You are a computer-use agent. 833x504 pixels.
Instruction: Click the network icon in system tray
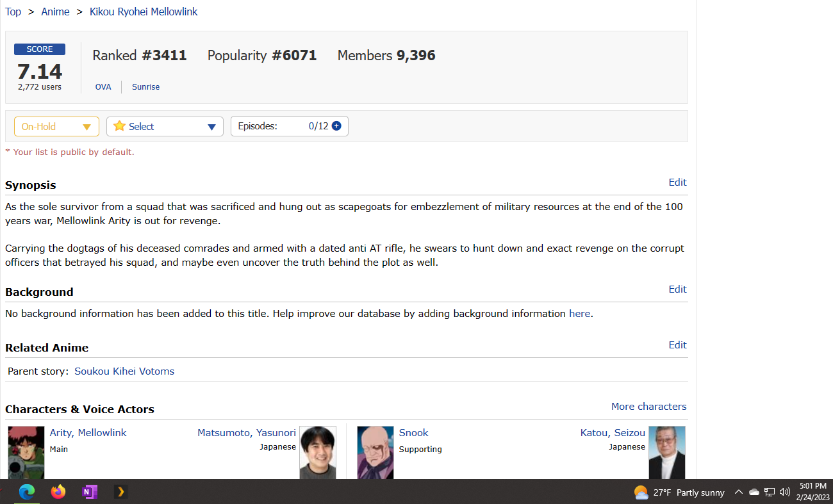770,492
